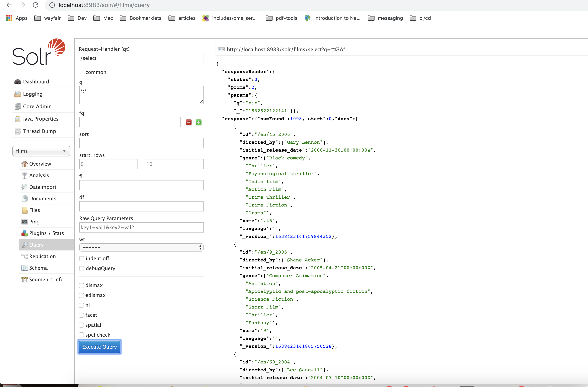The image size is (588, 387).
Task: Click into the sort input field
Action: tap(141, 143)
